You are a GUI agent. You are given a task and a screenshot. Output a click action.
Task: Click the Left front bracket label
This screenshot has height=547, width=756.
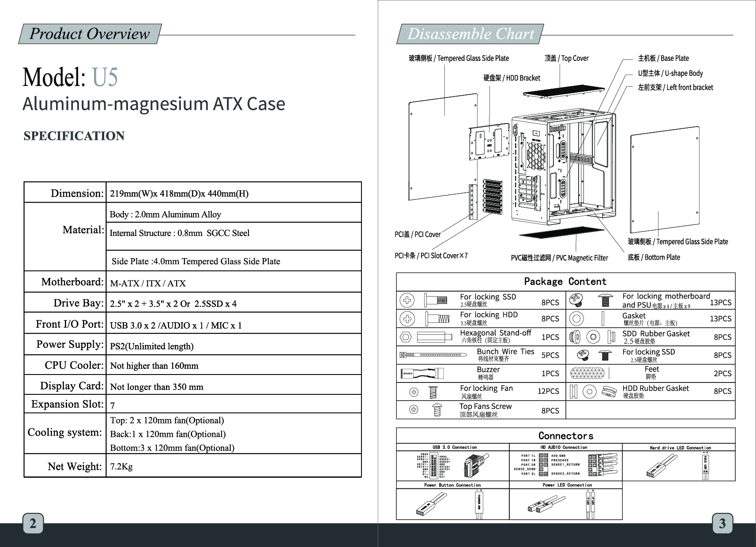click(x=675, y=87)
